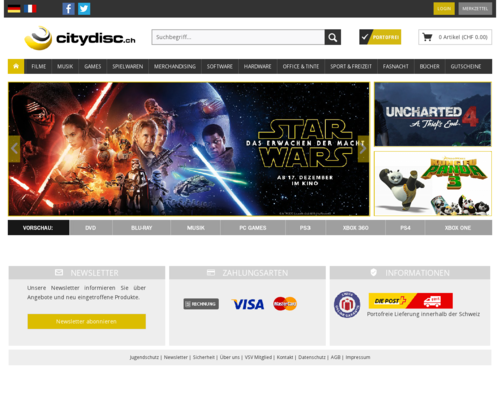Open the VSV Mitglied footer link
Viewport: 500px width, 400px height.
pos(258,357)
